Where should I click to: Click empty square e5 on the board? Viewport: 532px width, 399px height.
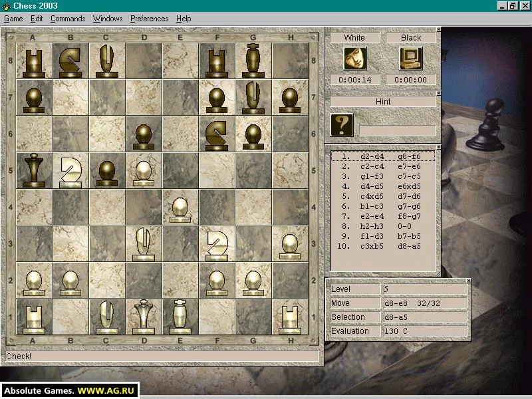(180, 171)
